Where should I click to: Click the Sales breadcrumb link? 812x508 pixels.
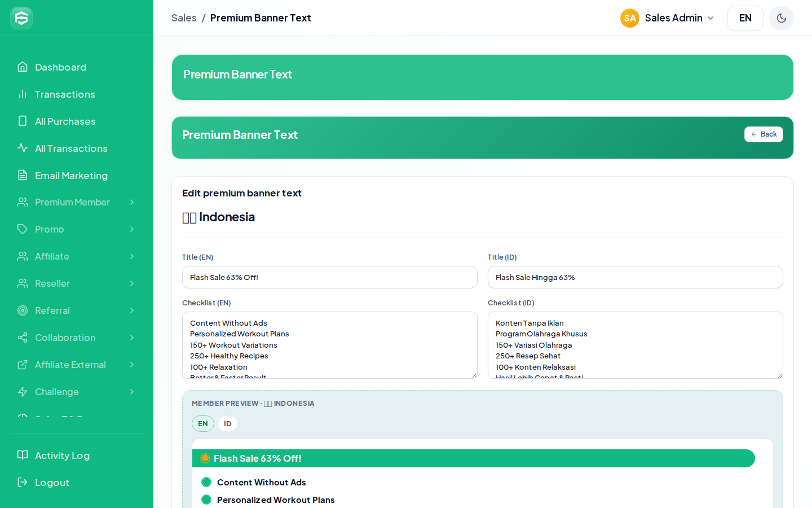click(x=184, y=18)
